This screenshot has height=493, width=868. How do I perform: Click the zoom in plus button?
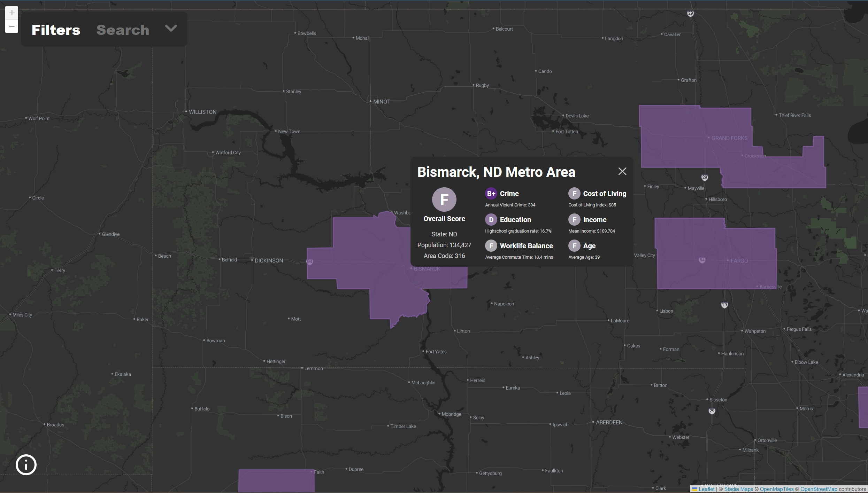pos(11,13)
